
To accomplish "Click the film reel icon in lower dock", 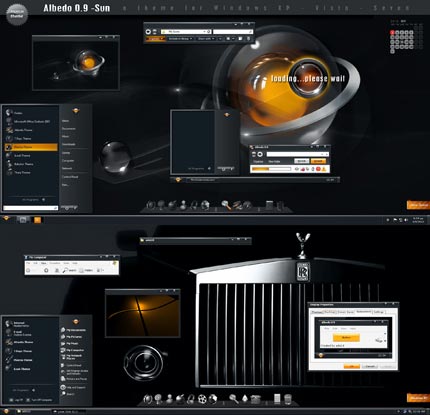I will (x=202, y=398).
